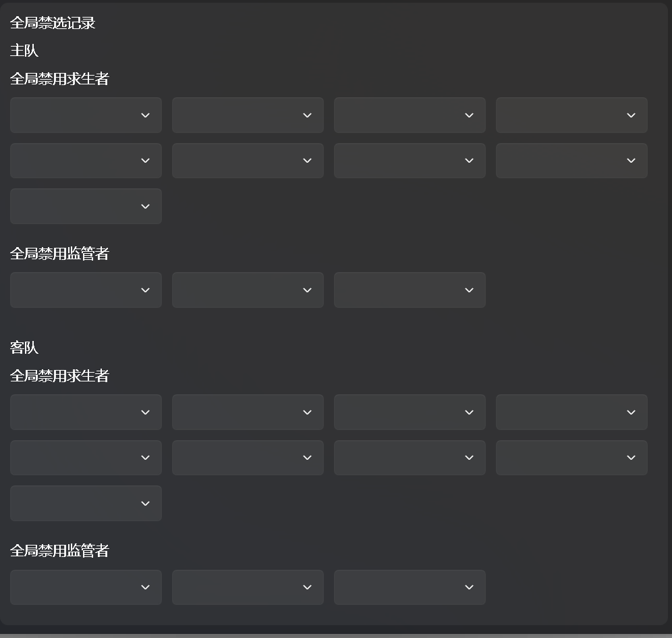Screen dimensions: 672x638
Task: Open first 客队 全局禁用求生者 dropdown
Action: [86, 412]
